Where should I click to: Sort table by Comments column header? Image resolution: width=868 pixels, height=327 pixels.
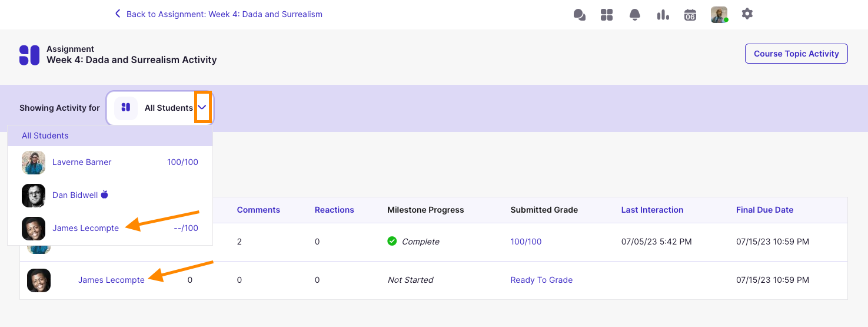[x=258, y=210]
